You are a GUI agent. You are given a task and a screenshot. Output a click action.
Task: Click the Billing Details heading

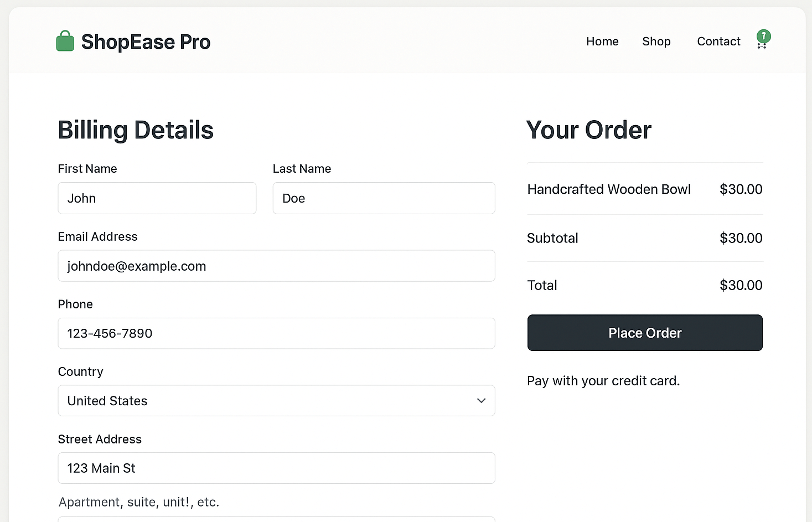[x=136, y=130]
